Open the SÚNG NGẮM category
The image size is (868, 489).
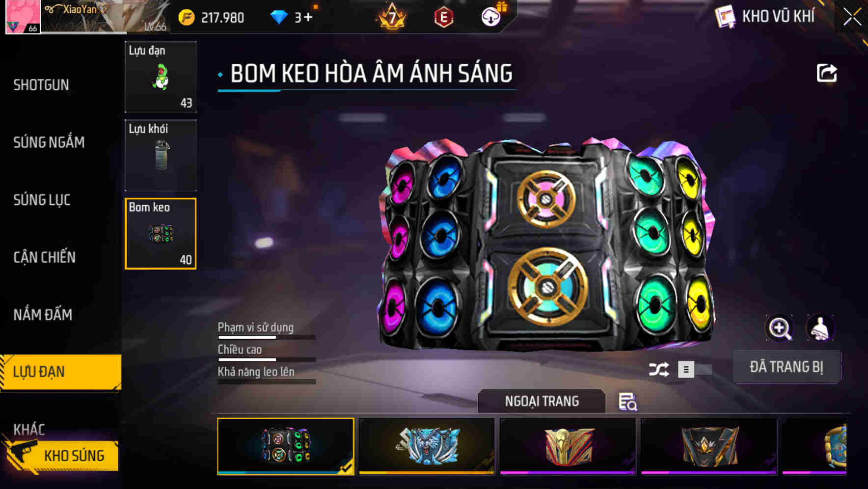tap(49, 142)
